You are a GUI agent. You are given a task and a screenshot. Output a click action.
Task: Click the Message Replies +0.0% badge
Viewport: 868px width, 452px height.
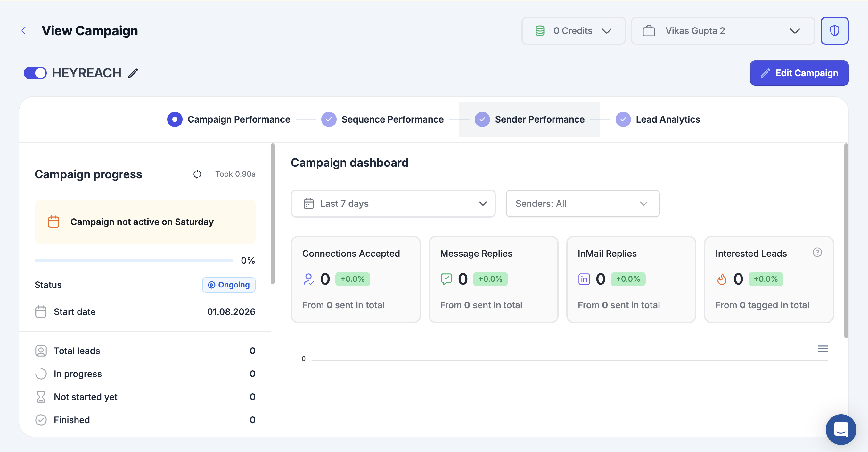tap(490, 279)
